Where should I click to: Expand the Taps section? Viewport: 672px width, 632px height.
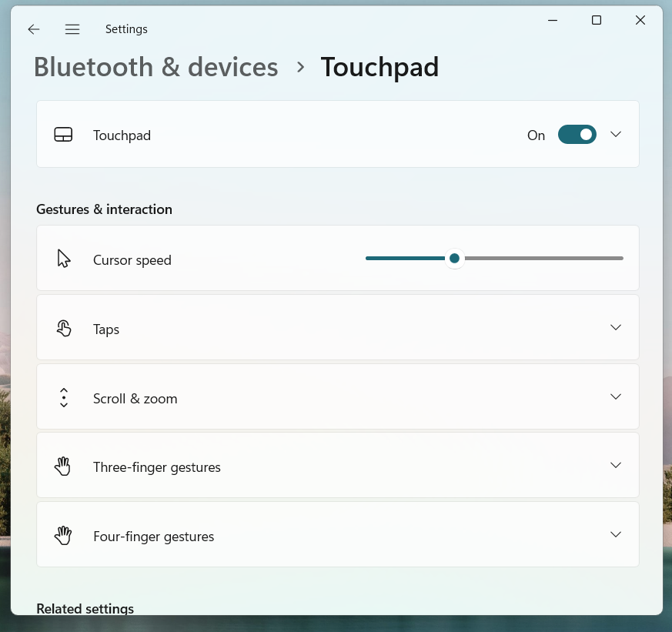point(615,327)
